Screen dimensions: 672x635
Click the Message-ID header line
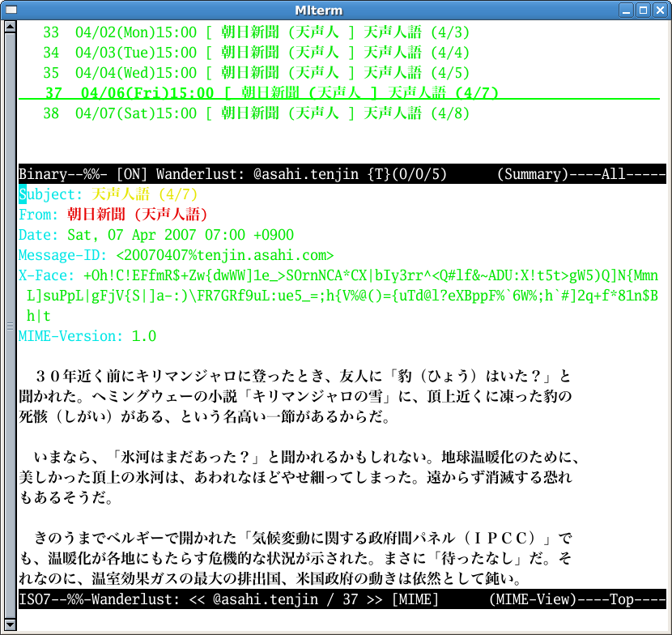click(x=176, y=255)
